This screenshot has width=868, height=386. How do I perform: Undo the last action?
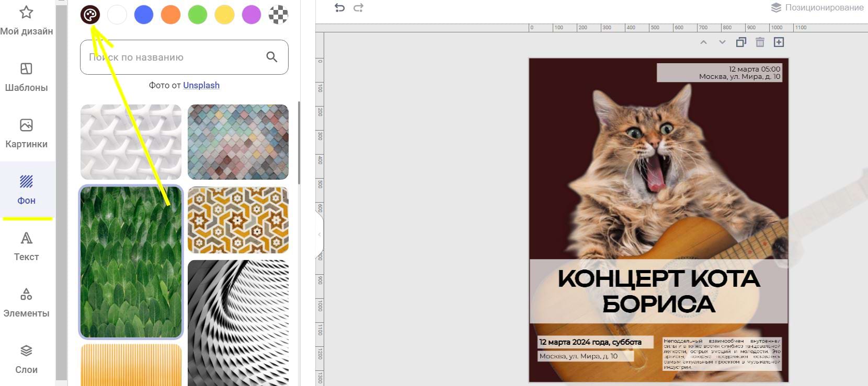[340, 7]
